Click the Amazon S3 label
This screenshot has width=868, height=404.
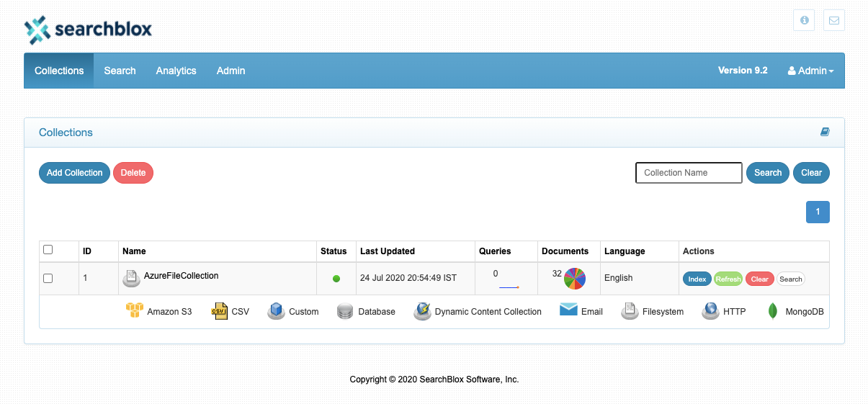click(x=169, y=312)
